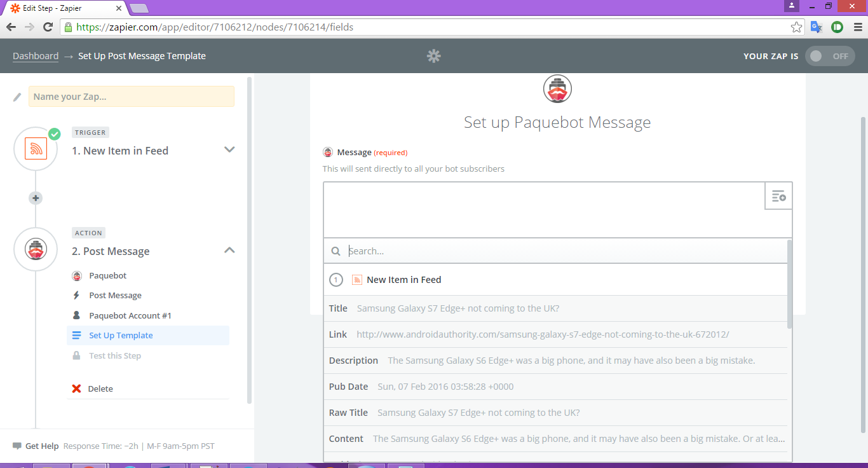
Task: Go to the Dashboard link
Action: (36, 56)
